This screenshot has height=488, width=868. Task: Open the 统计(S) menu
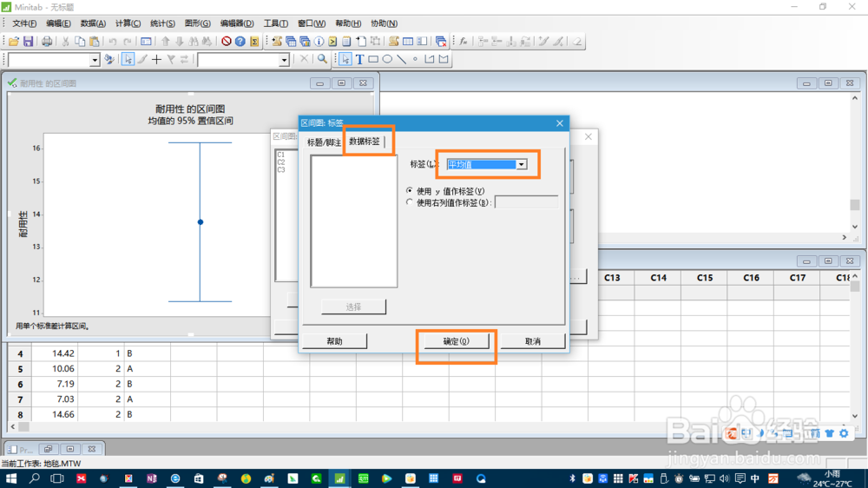pyautogui.click(x=162, y=23)
